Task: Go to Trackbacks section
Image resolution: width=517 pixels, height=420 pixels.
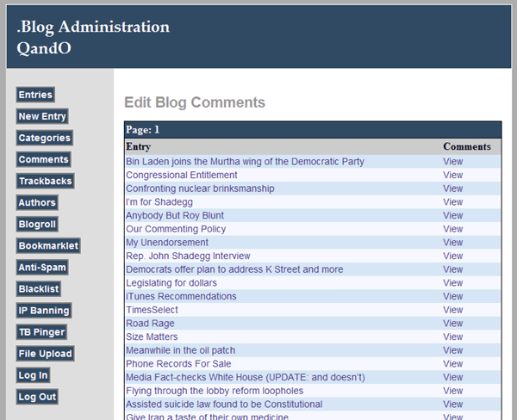Action: pyautogui.click(x=45, y=181)
